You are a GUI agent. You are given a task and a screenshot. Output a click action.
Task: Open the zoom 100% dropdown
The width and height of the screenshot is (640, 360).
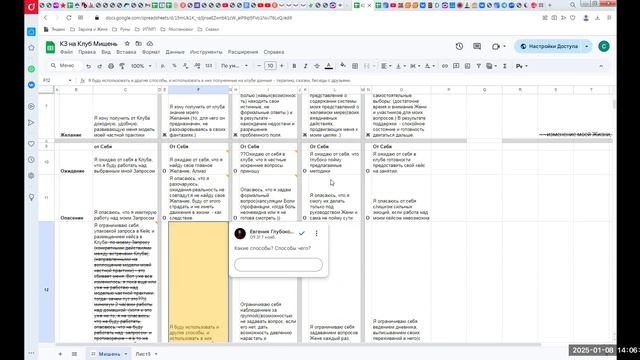pyautogui.click(x=141, y=66)
